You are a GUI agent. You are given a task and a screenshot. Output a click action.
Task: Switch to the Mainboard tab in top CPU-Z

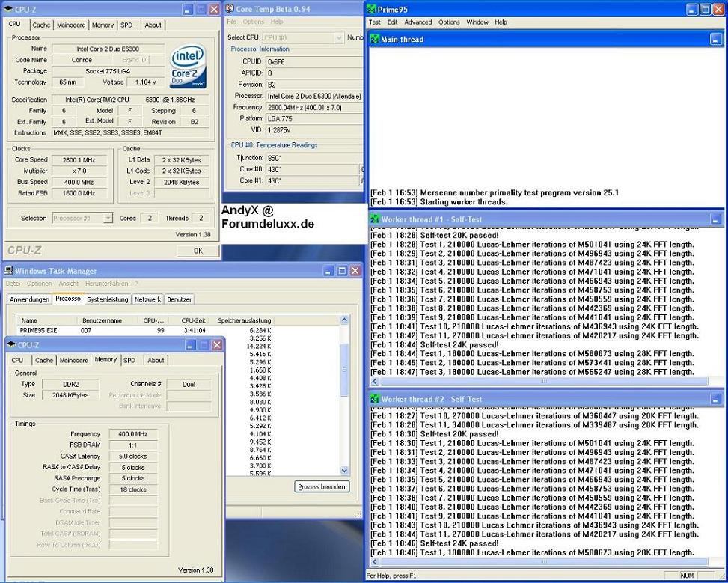click(71, 25)
